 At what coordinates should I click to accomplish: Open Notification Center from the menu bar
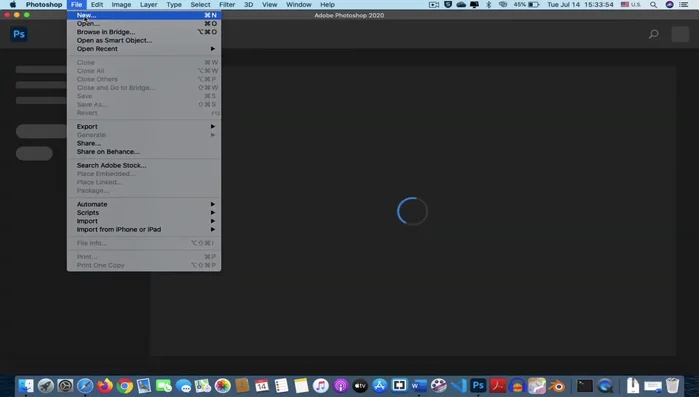click(x=684, y=4)
